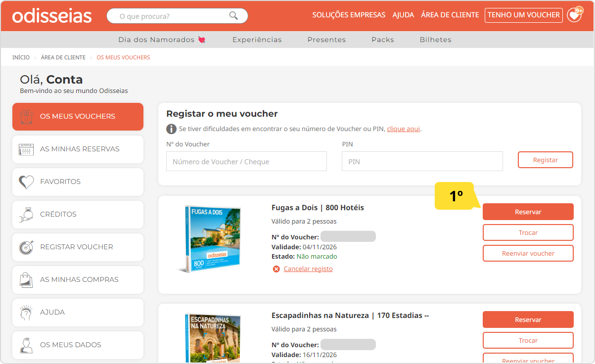Viewport: 595px width, 364px height.
Task: Open Créditos sidebar section
Action: coord(78,215)
